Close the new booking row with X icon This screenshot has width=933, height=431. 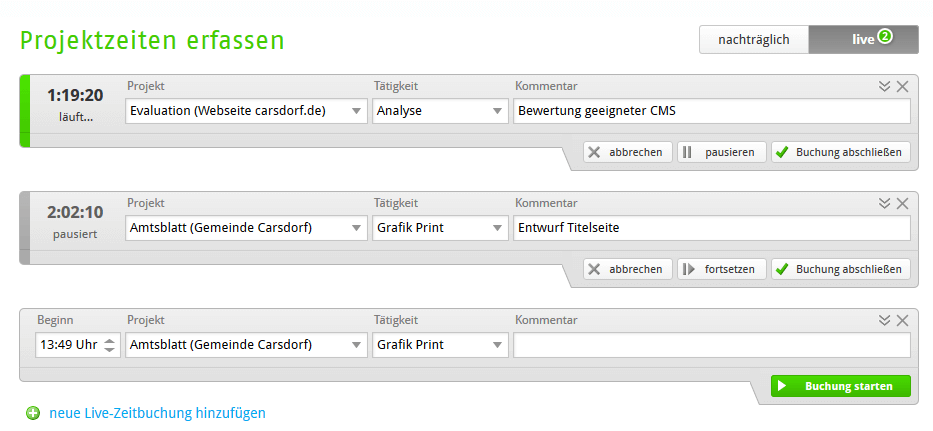902,321
